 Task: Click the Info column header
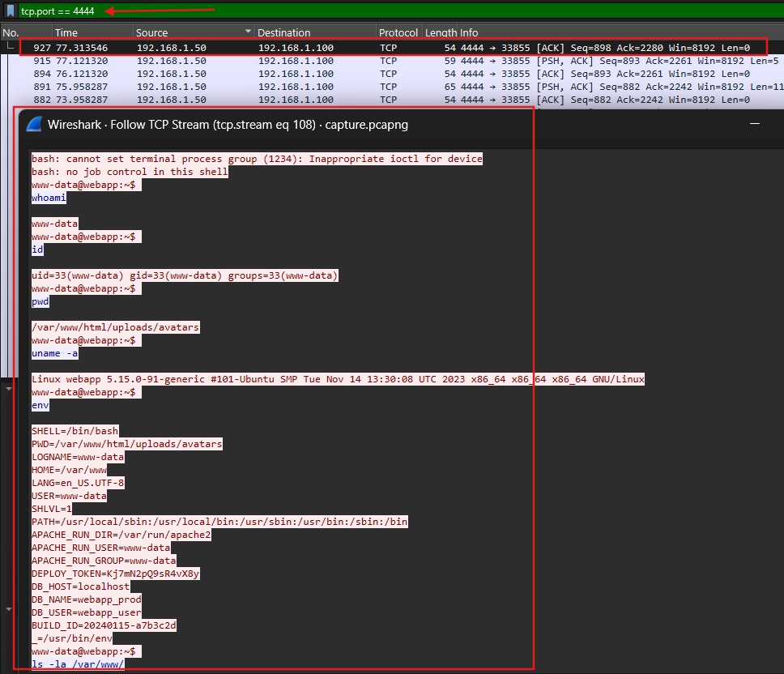[469, 32]
